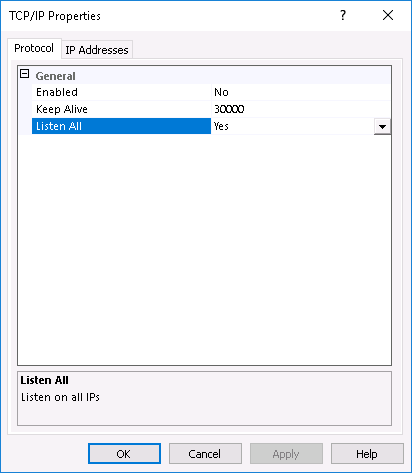Image resolution: width=412 pixels, height=473 pixels.
Task: Switch to the IP Addresses tab
Action: coord(97,50)
